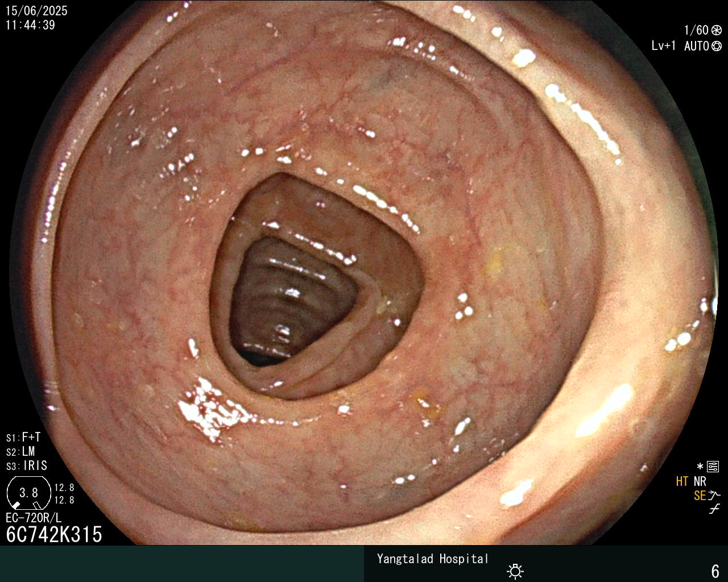The width and height of the screenshot is (728, 582).
Task: Click the EC-720R/L scope model text
Action: (x=34, y=518)
